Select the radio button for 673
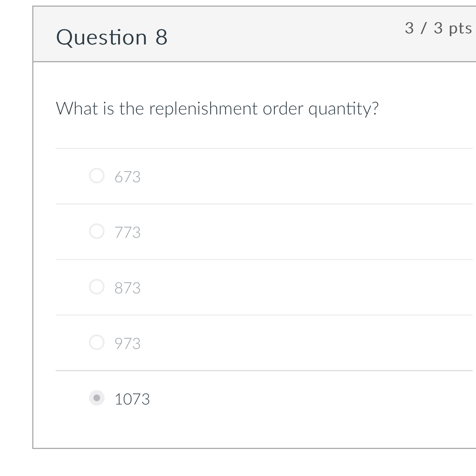This screenshot has height=476, width=476. coord(97,175)
